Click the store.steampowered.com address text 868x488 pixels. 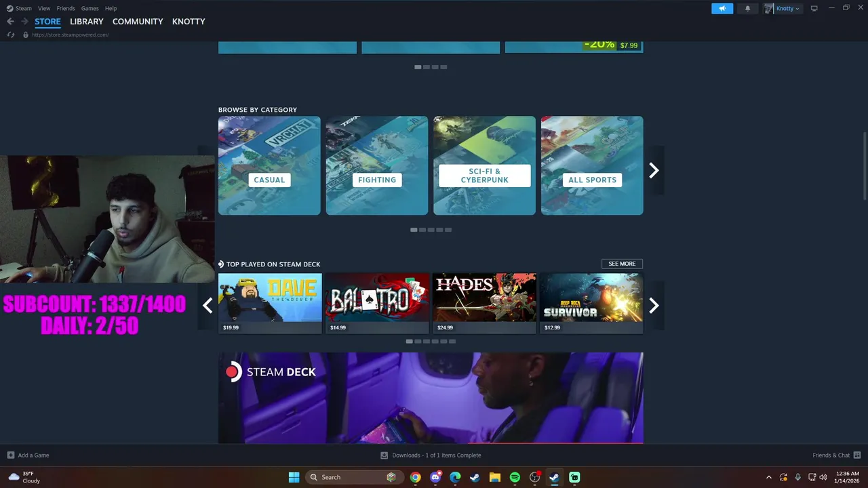click(x=70, y=35)
